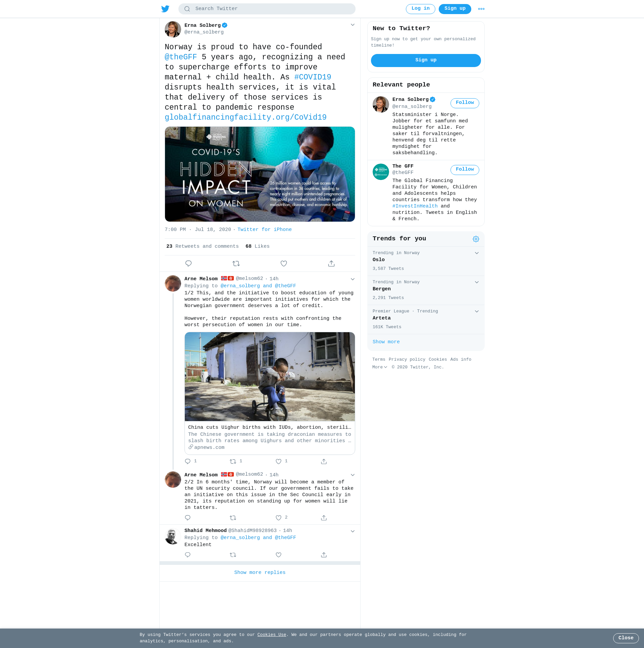Open the apnews.com Uighur article card

tap(270, 394)
